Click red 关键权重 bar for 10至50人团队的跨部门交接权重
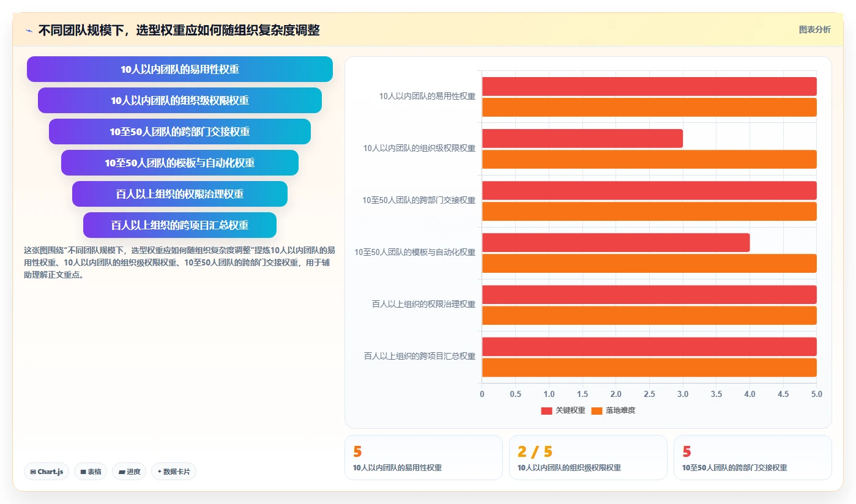The width and height of the screenshot is (856, 504). pyautogui.click(x=649, y=190)
